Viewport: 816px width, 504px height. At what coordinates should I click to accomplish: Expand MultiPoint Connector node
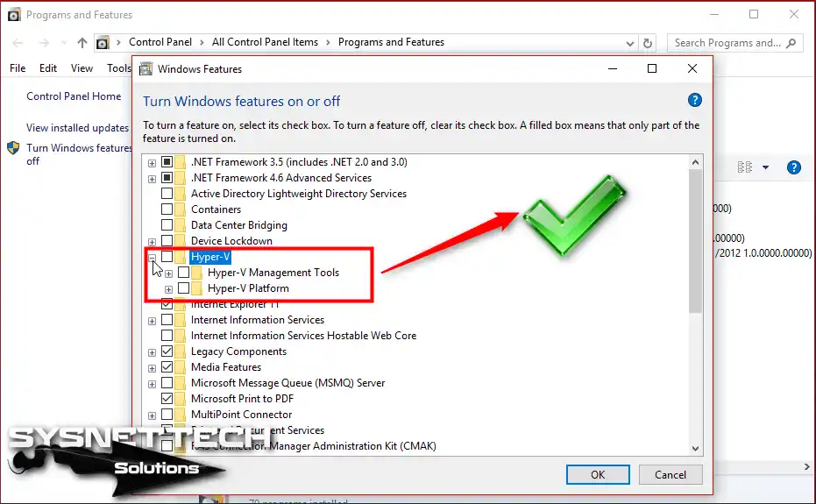pos(152,416)
